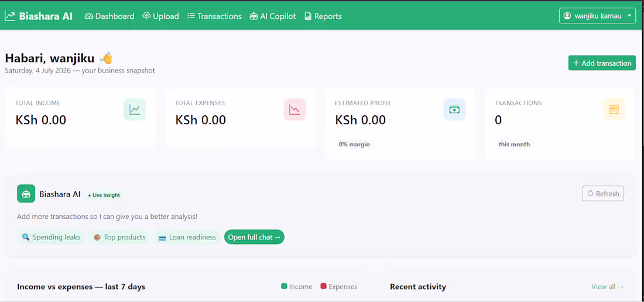
Task: Click the Biashara AI logo chart icon
Action: coord(10,16)
